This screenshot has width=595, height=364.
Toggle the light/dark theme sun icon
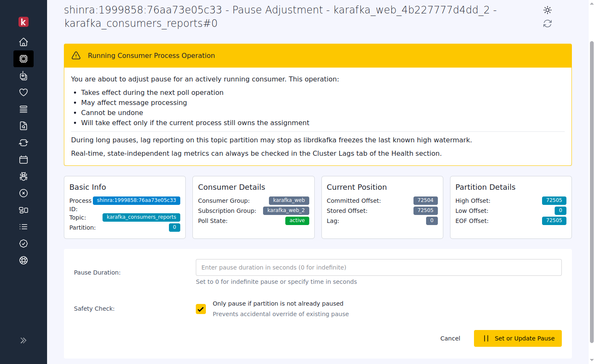547,10
